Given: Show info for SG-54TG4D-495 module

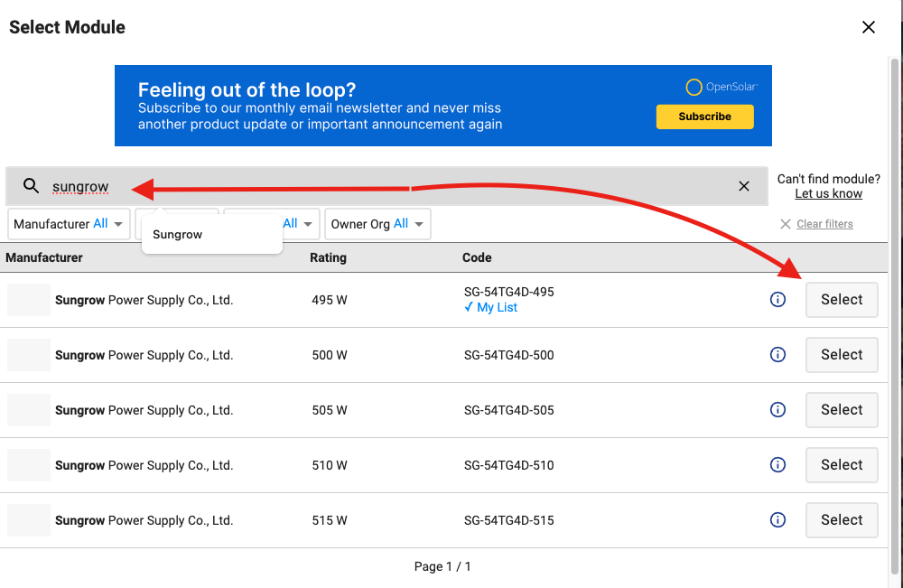Looking at the screenshot, I should (777, 300).
